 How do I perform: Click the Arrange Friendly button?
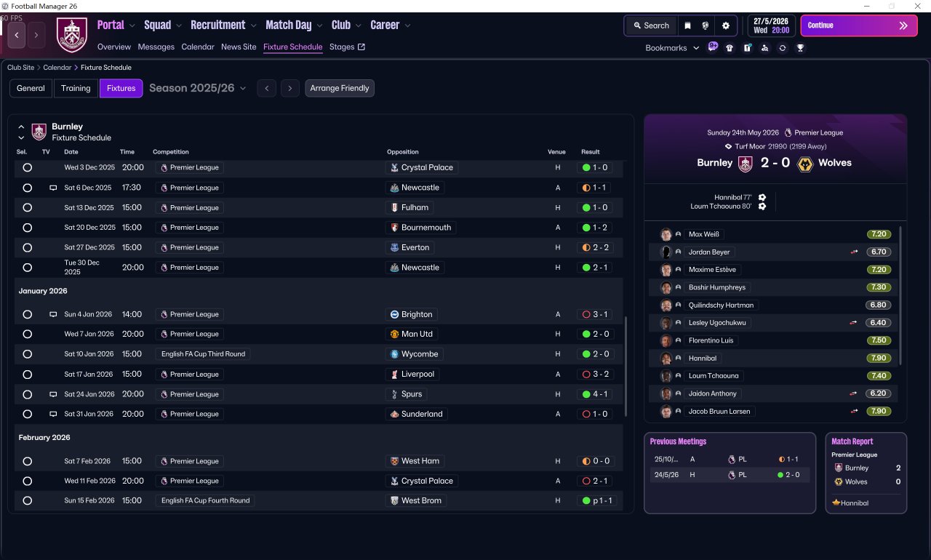(x=340, y=88)
